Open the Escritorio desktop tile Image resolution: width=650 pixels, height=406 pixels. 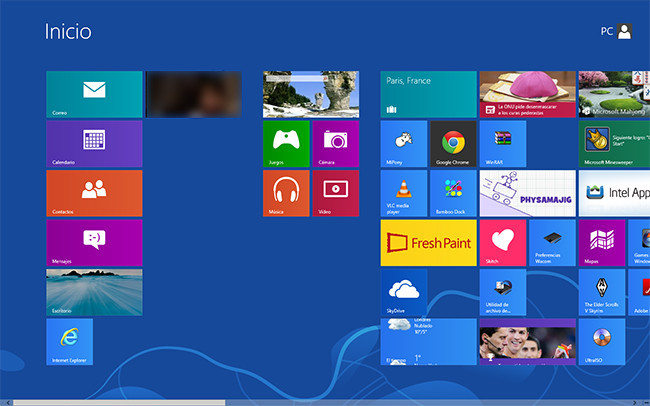94,292
